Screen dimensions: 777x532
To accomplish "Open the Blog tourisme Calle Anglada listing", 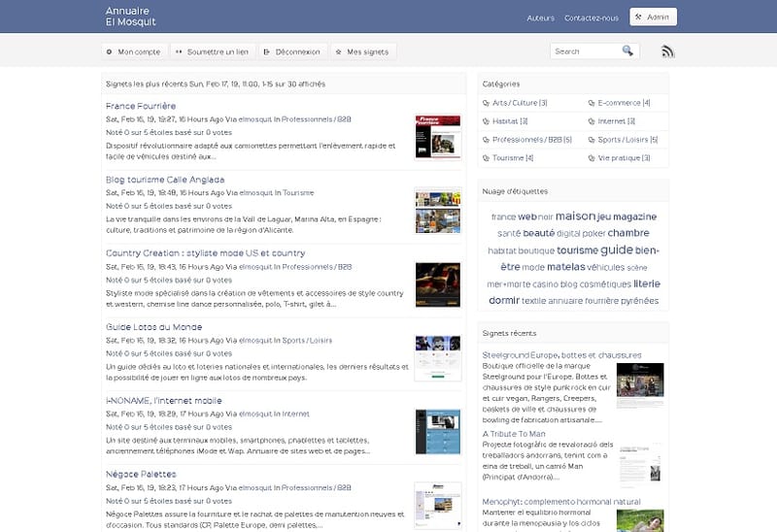I will coord(165,180).
